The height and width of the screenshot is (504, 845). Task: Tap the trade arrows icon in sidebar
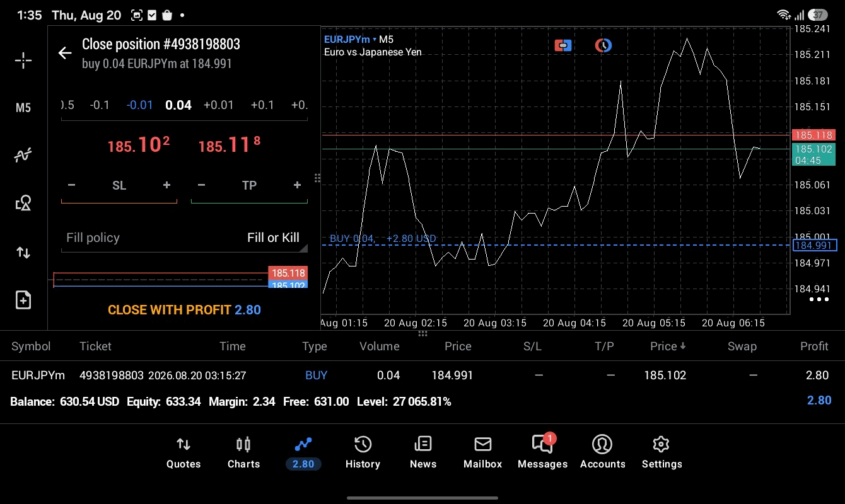(x=23, y=253)
